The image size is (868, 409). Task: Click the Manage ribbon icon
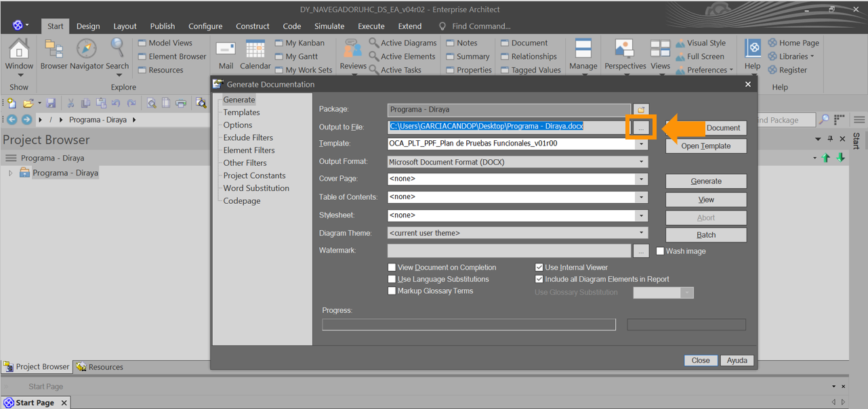[583, 49]
